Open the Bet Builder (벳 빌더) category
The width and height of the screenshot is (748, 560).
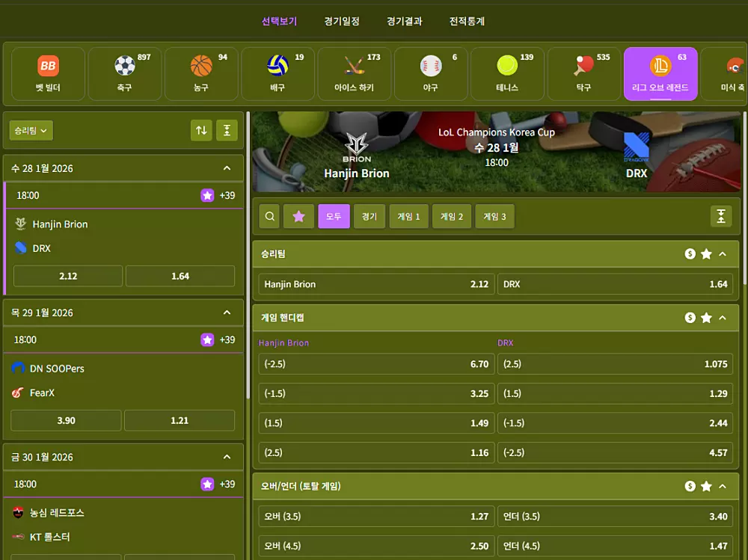(48, 75)
